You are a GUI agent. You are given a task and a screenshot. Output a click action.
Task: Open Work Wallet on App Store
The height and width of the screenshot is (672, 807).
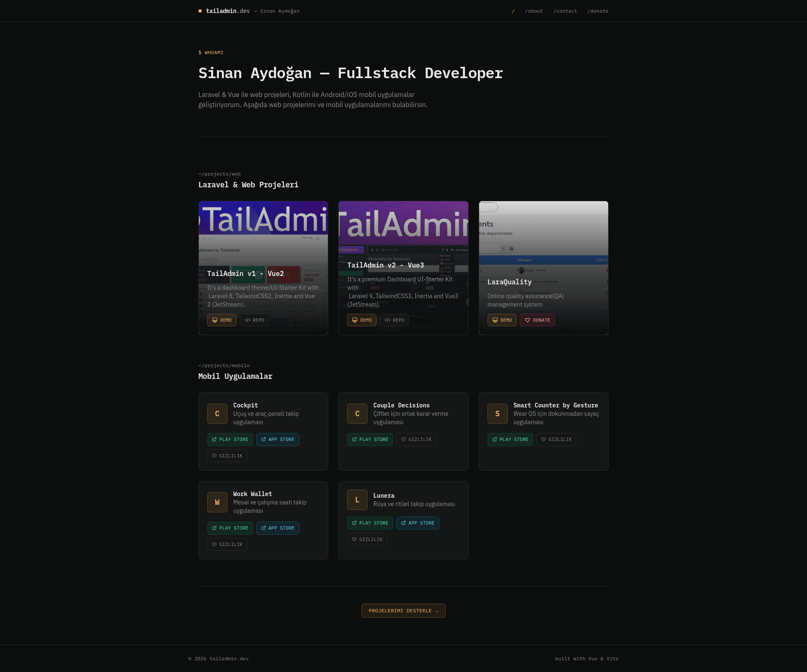[x=278, y=528]
